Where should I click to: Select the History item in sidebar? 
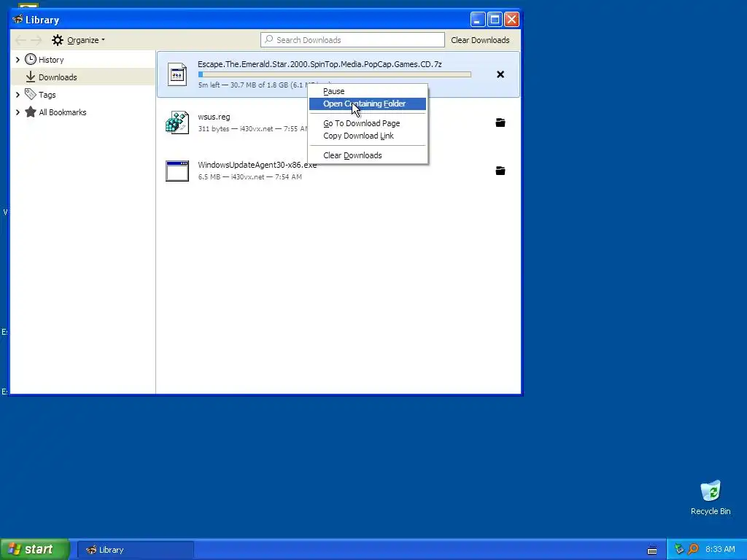click(x=83, y=60)
